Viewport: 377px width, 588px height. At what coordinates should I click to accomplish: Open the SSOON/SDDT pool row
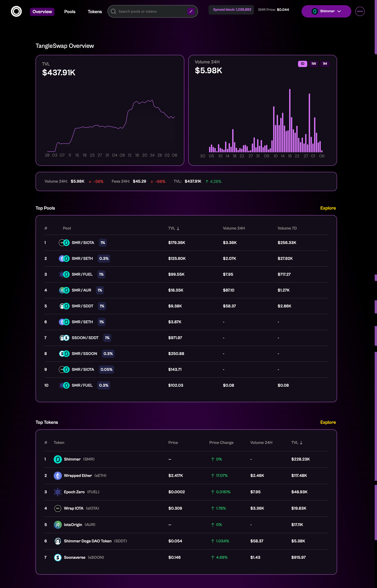coord(186,338)
